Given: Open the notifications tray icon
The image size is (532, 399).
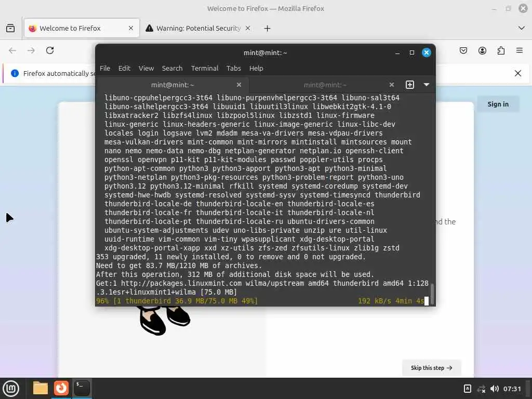Looking at the screenshot, I should (x=467, y=389).
